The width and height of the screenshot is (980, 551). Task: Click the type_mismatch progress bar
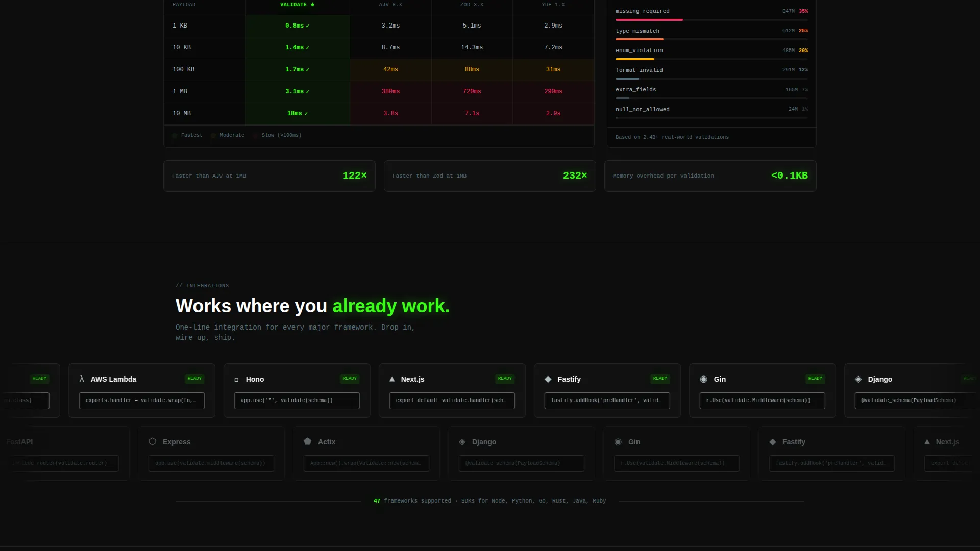click(712, 39)
